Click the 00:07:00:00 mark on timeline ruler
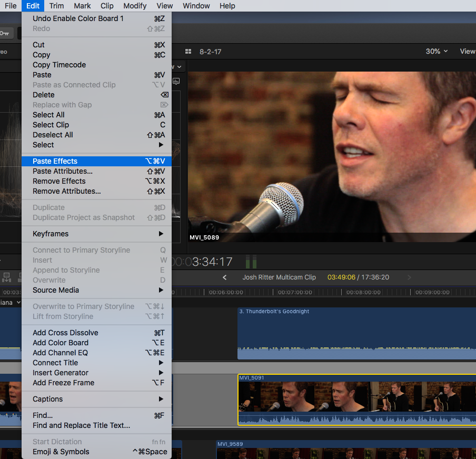476x459 pixels. [295, 292]
